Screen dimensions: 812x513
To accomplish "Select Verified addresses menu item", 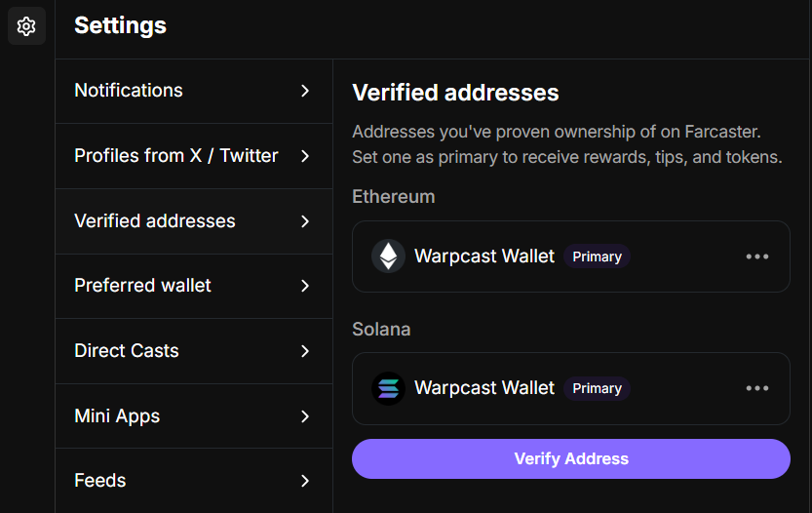I will [x=155, y=221].
